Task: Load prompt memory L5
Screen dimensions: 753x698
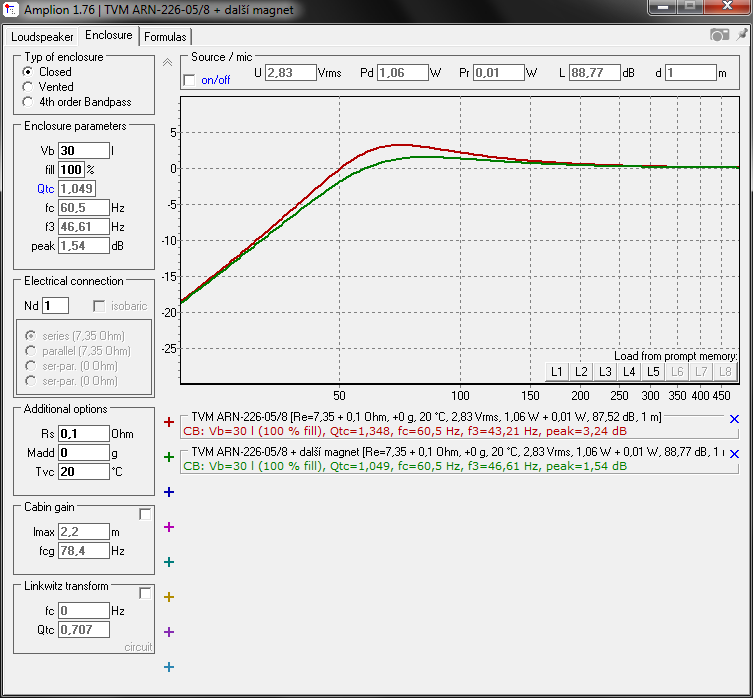Action: click(x=653, y=372)
